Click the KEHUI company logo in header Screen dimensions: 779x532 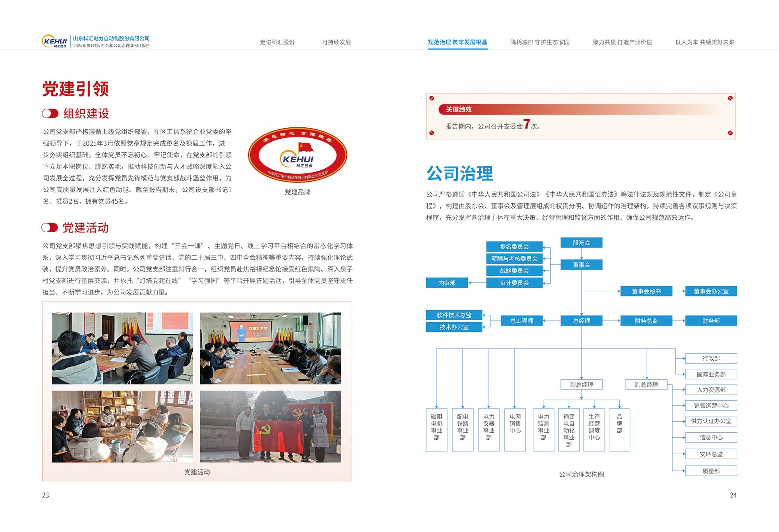coord(55,41)
